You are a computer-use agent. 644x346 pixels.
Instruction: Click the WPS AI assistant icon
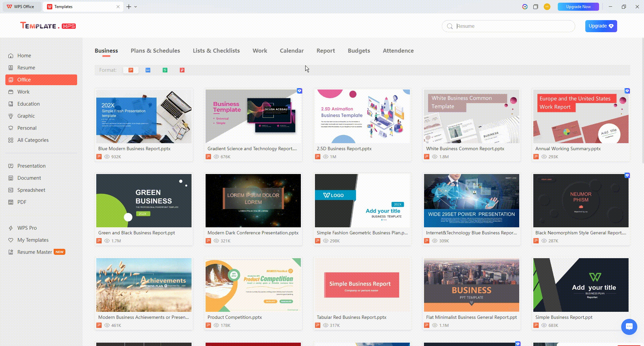[525, 7]
